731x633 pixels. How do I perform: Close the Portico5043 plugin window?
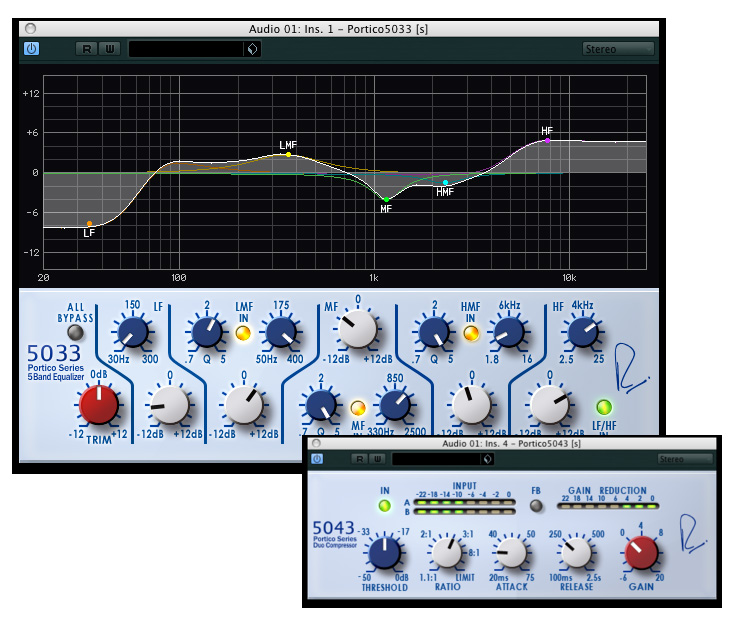317,443
